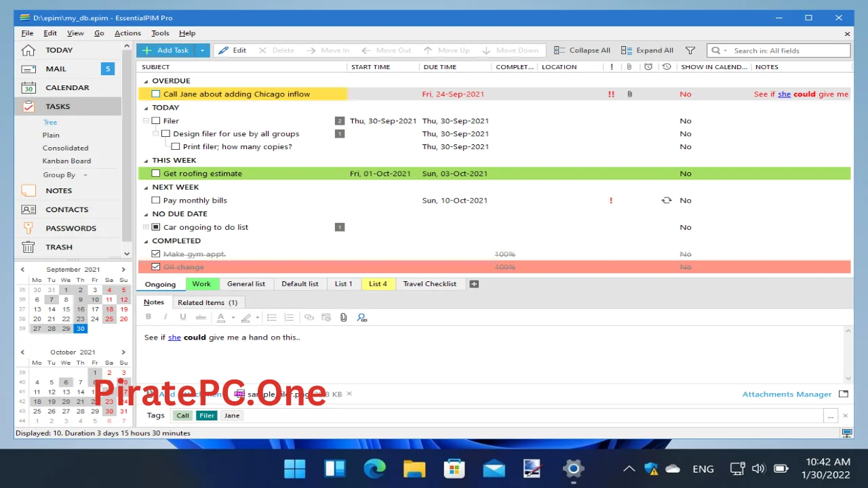Toggle Car ongoing to do list checkbox
The width and height of the screenshot is (868, 488).
pyautogui.click(x=156, y=227)
